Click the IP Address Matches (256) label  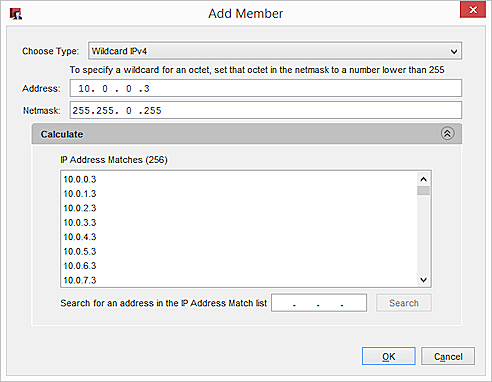pos(114,160)
